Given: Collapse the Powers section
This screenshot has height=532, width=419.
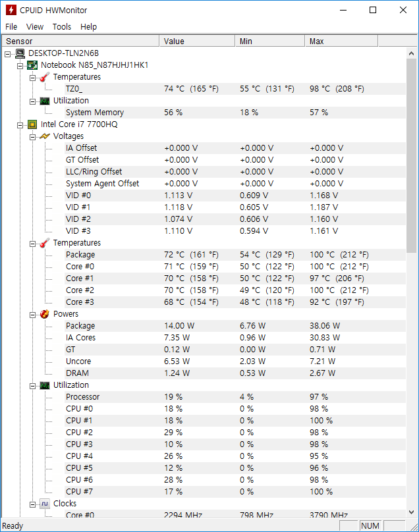Looking at the screenshot, I should [32, 315].
